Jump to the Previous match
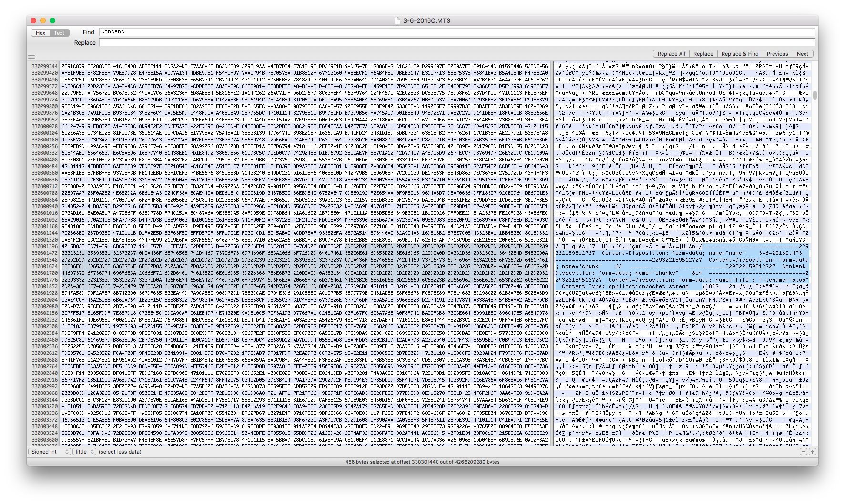Screen dimensions: 845x504 [x=777, y=54]
